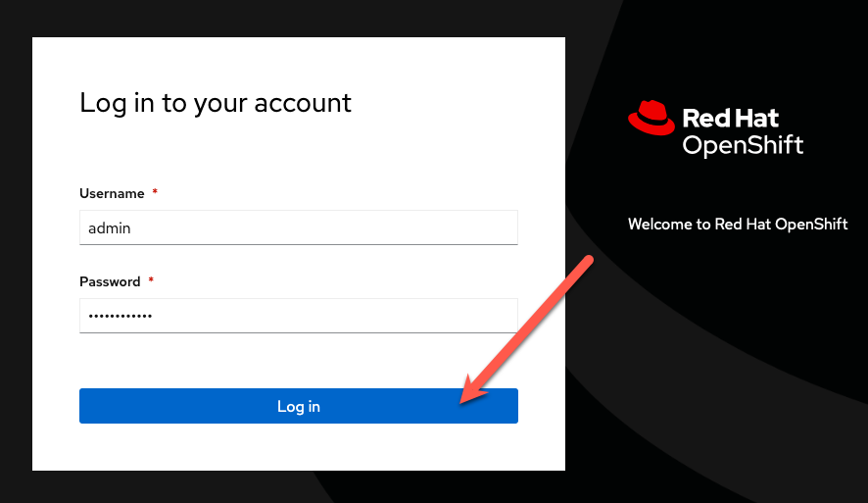868x503 pixels.
Task: Click the red fedora hat logo
Action: click(651, 118)
